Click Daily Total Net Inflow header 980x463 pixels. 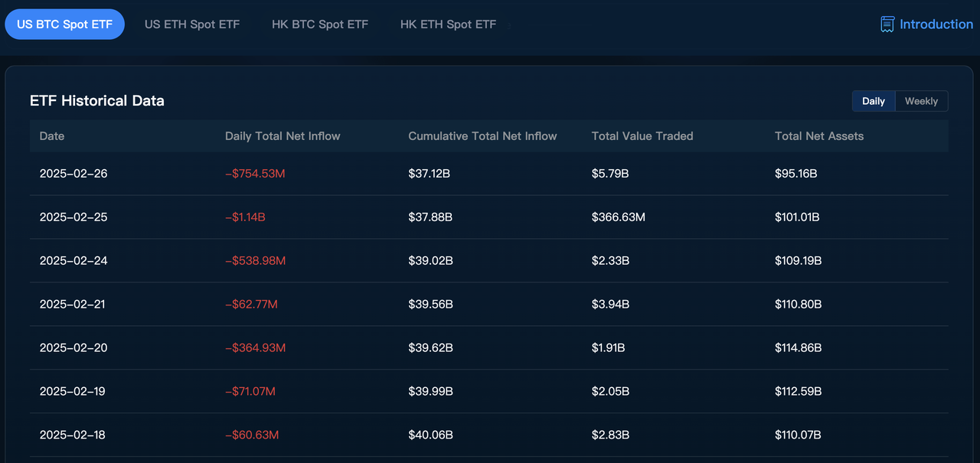tap(283, 136)
